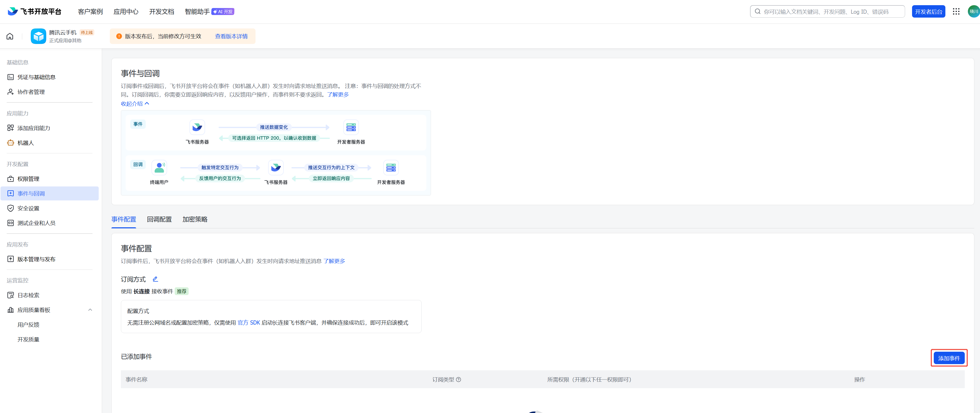The height and width of the screenshot is (413, 980).
Task: Open the 查看版本详情 link
Action: [x=231, y=36]
